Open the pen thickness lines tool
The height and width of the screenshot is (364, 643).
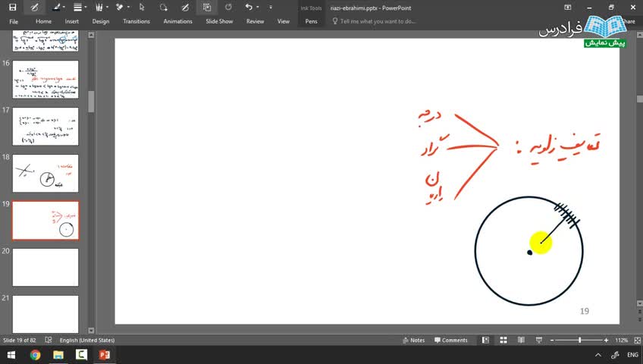[77, 7]
